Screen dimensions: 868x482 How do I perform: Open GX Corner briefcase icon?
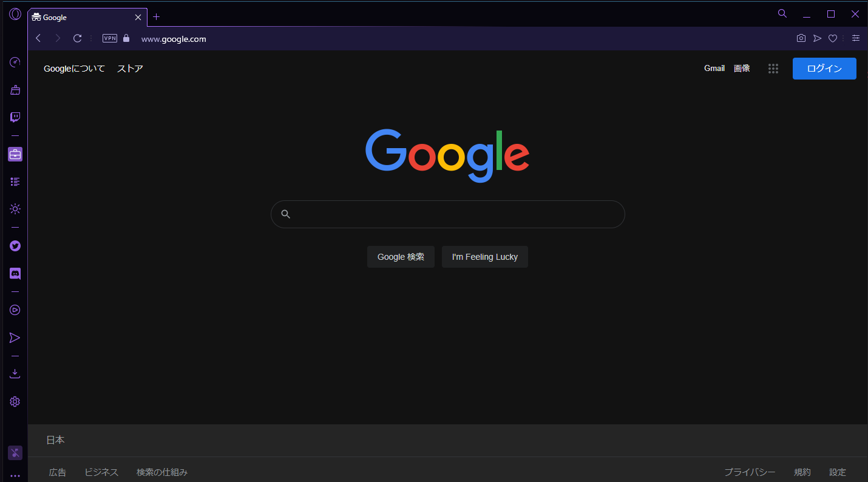click(x=15, y=154)
